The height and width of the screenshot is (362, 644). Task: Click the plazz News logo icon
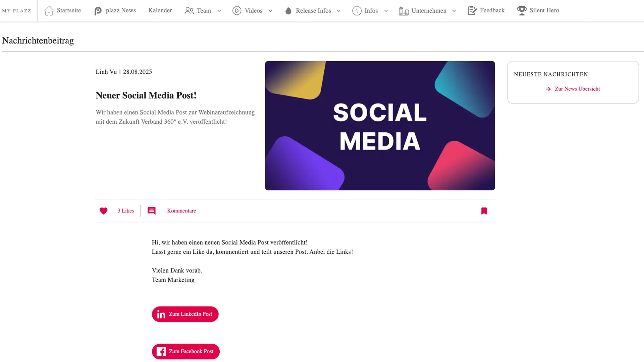[x=98, y=11]
